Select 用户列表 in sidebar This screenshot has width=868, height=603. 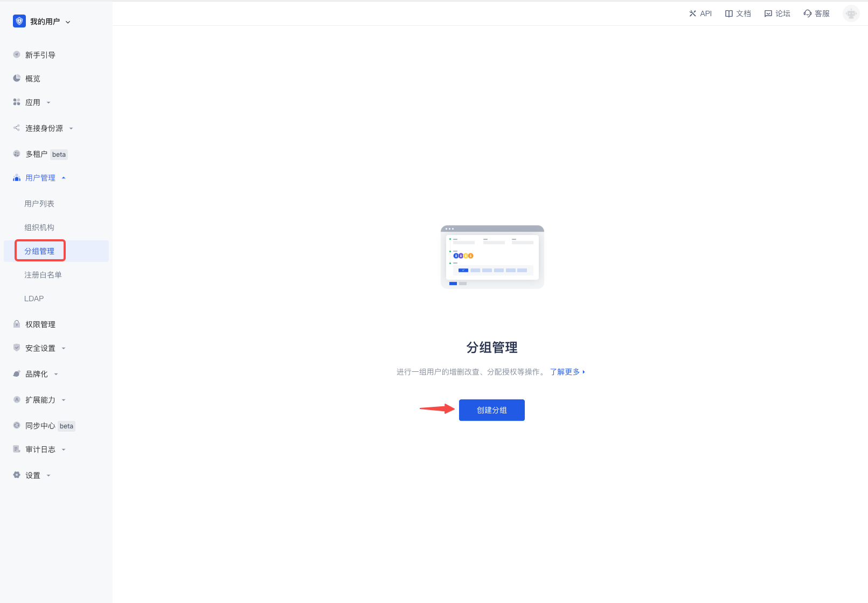coord(39,204)
